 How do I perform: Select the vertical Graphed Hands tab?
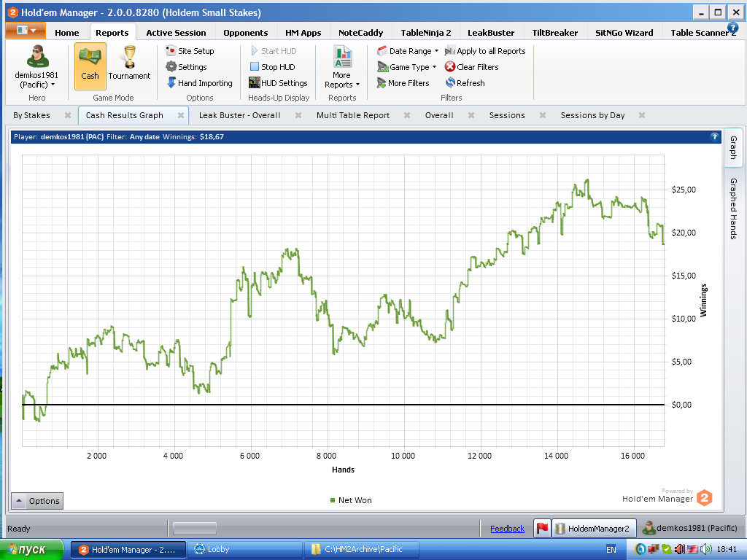734,208
